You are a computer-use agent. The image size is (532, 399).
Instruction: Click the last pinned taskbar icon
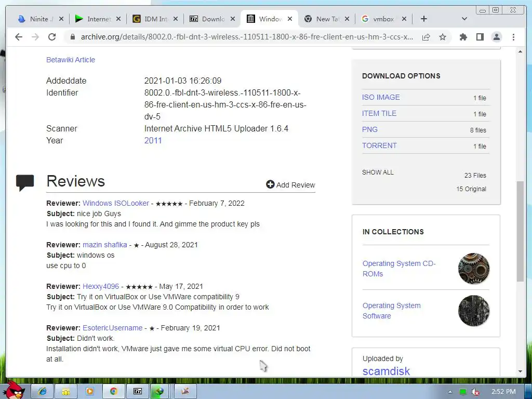pyautogui.click(x=185, y=391)
